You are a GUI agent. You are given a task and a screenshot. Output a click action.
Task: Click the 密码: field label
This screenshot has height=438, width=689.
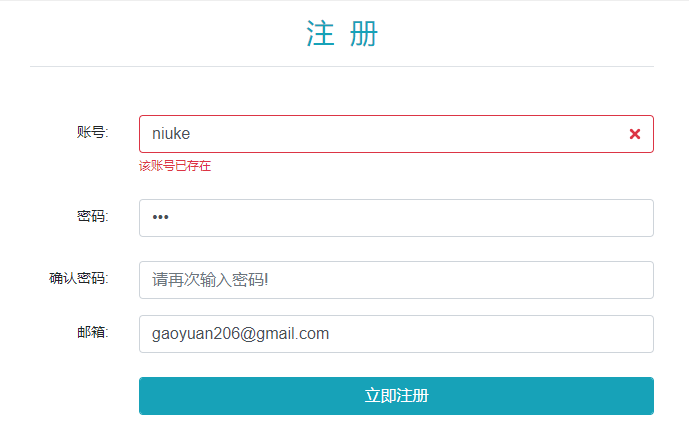(92, 216)
